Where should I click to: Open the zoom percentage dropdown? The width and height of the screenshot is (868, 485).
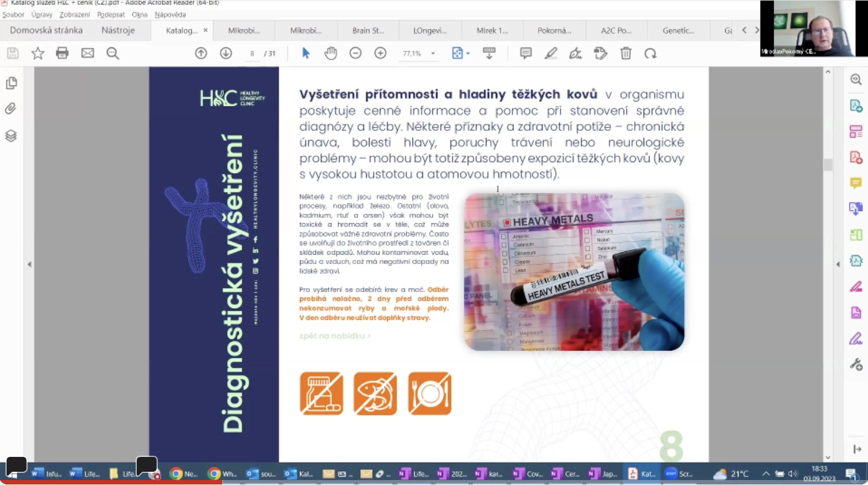[433, 53]
